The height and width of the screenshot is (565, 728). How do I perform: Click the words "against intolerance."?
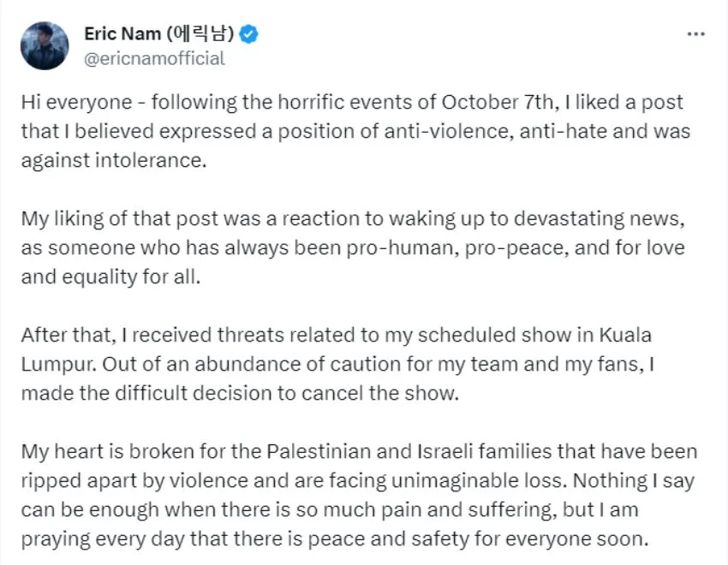tap(114, 162)
